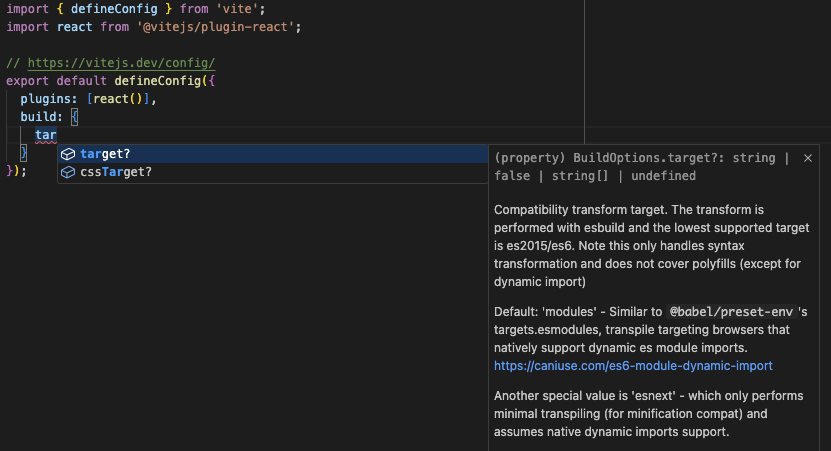Click the build property key
The width and height of the screenshot is (831, 451).
pyautogui.click(x=40, y=117)
